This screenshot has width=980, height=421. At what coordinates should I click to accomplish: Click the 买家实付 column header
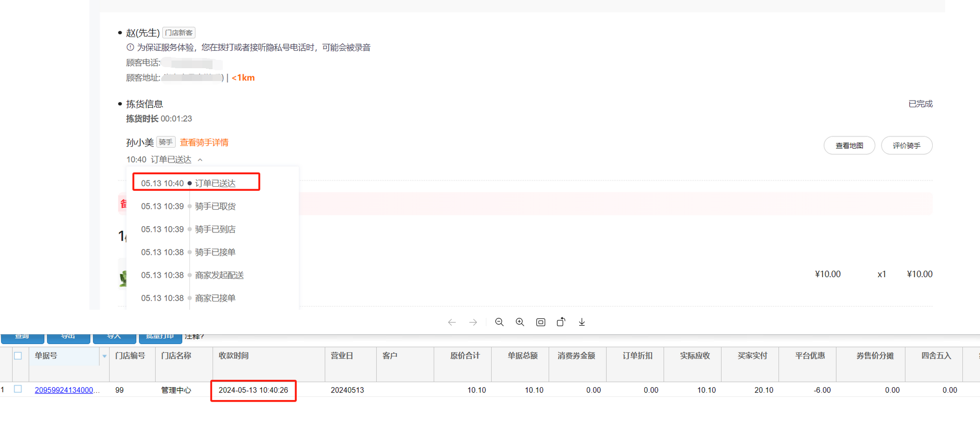(x=753, y=356)
